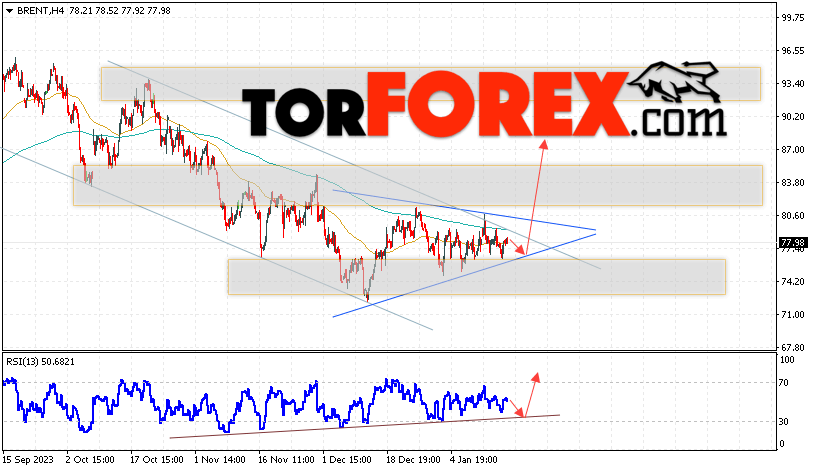Click the 80.60 price axis label

point(793,215)
